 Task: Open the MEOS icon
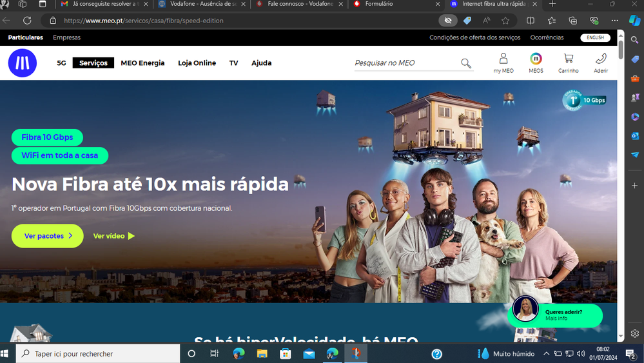[536, 59]
